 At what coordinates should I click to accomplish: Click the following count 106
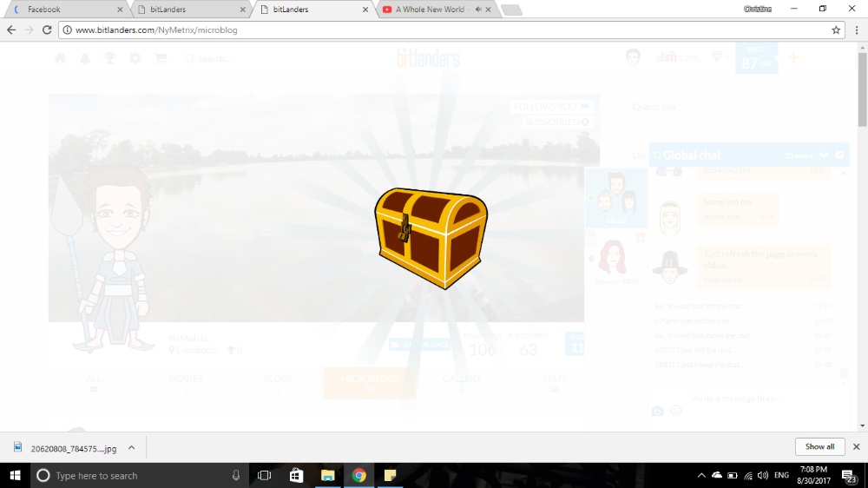click(483, 350)
